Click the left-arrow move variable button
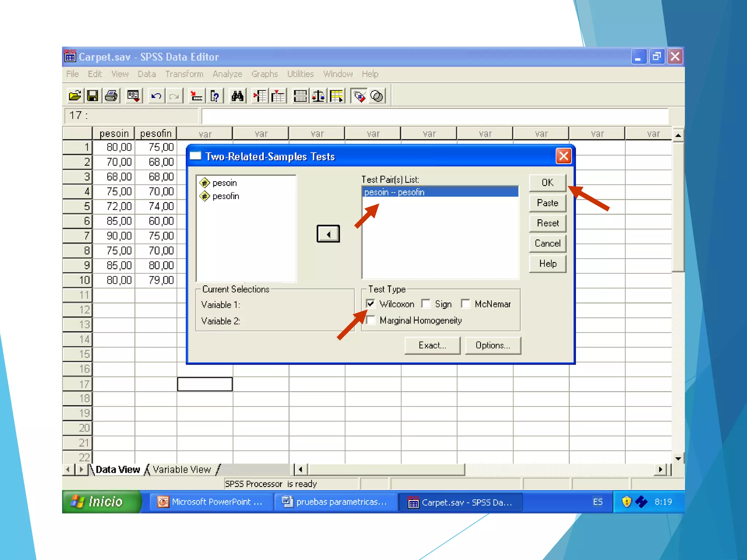The width and height of the screenshot is (747, 560). 328,234
